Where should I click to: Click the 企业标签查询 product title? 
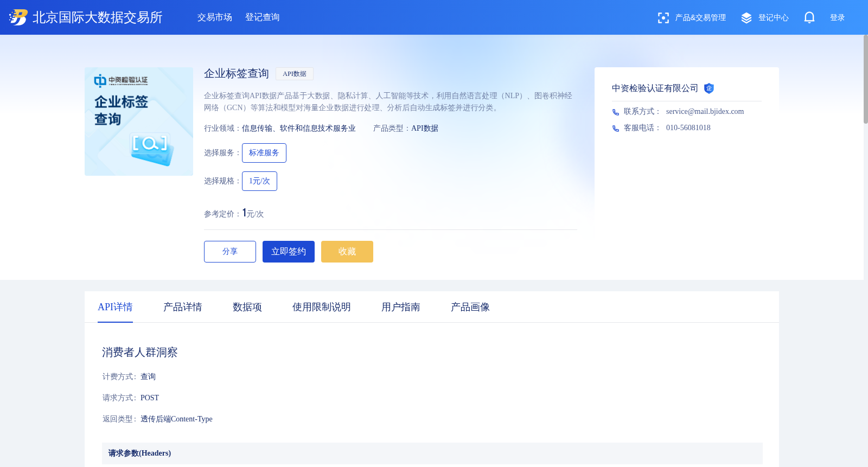coord(237,74)
